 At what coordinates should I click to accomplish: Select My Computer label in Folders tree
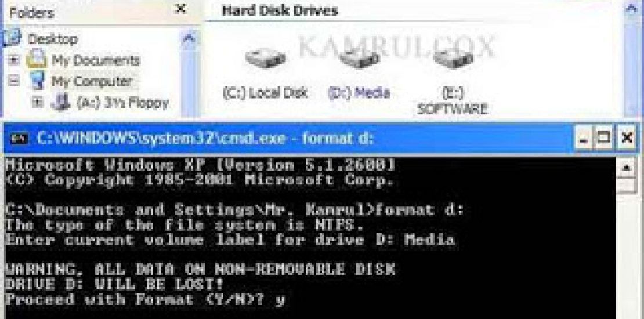tap(92, 81)
